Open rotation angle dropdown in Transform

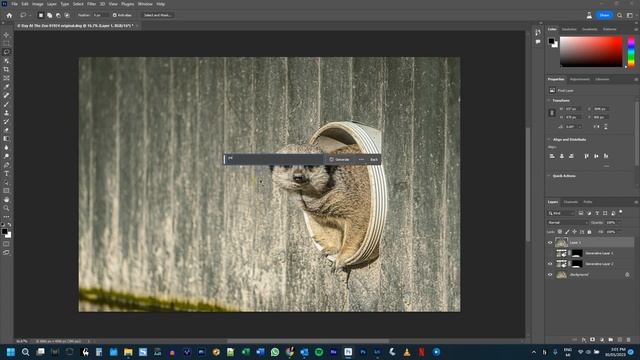pyautogui.click(x=580, y=127)
